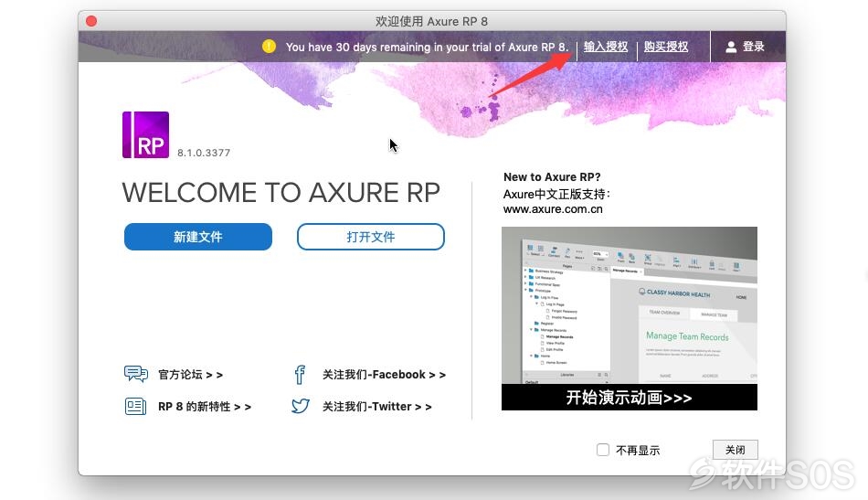868x500 pixels.
Task: Follow the 关注我们-Facebook link
Action: pyautogui.click(x=384, y=375)
